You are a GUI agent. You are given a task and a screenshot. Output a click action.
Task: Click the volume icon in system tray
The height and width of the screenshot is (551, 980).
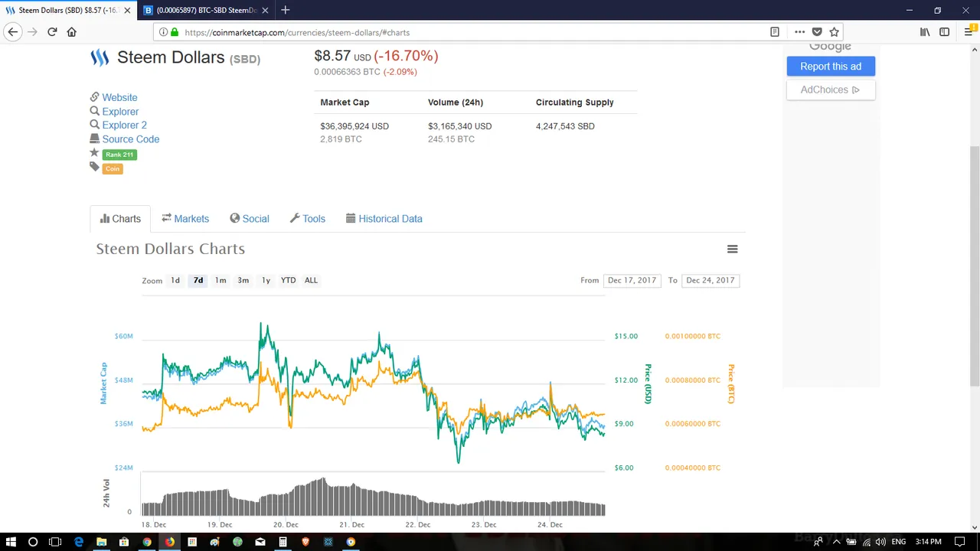click(x=880, y=542)
